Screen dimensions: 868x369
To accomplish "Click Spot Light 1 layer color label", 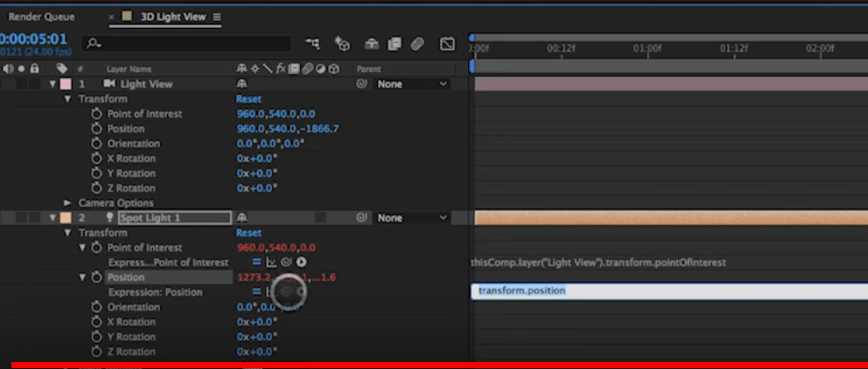I will [x=66, y=218].
